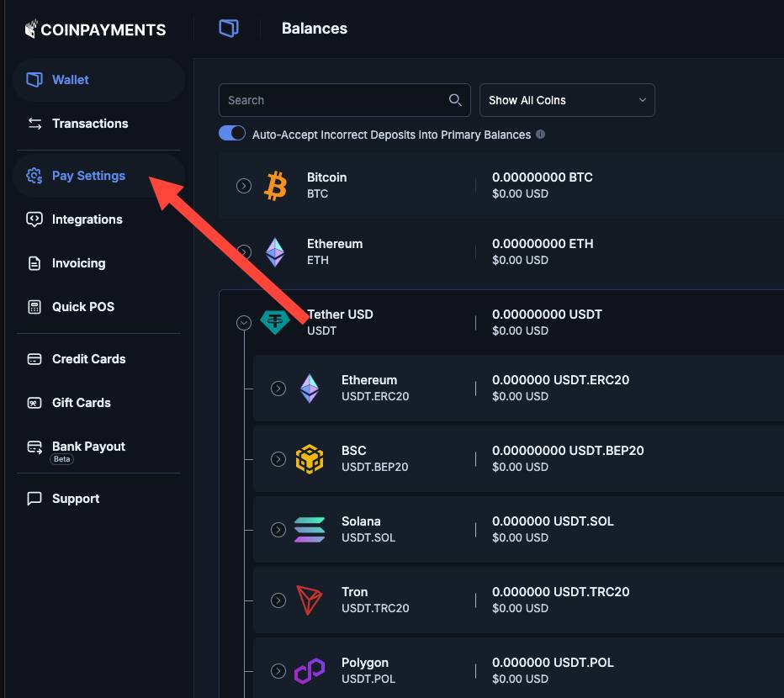Click the Transactions arrows icon

click(34, 124)
